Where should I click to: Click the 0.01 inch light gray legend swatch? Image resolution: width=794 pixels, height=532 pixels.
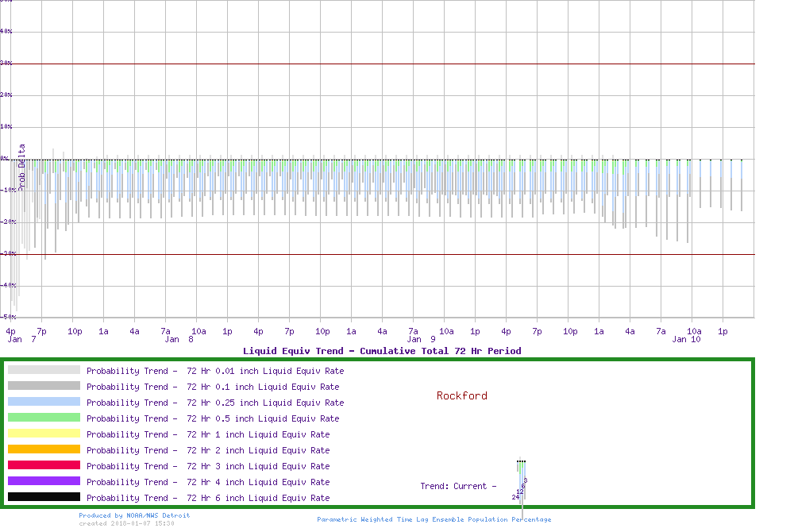pyautogui.click(x=44, y=370)
